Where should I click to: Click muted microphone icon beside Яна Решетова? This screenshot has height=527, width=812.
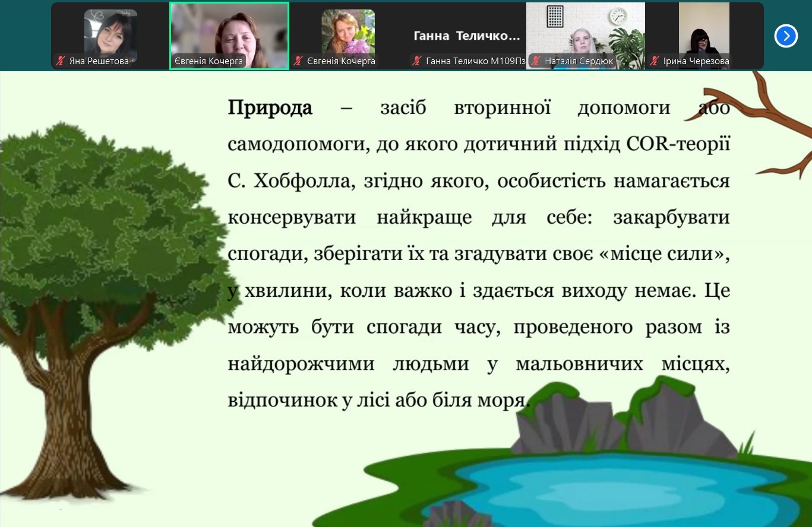60,61
